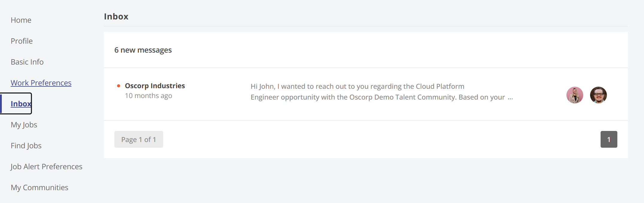This screenshot has width=644, height=203.
Task: View My Communities
Action: (40, 187)
